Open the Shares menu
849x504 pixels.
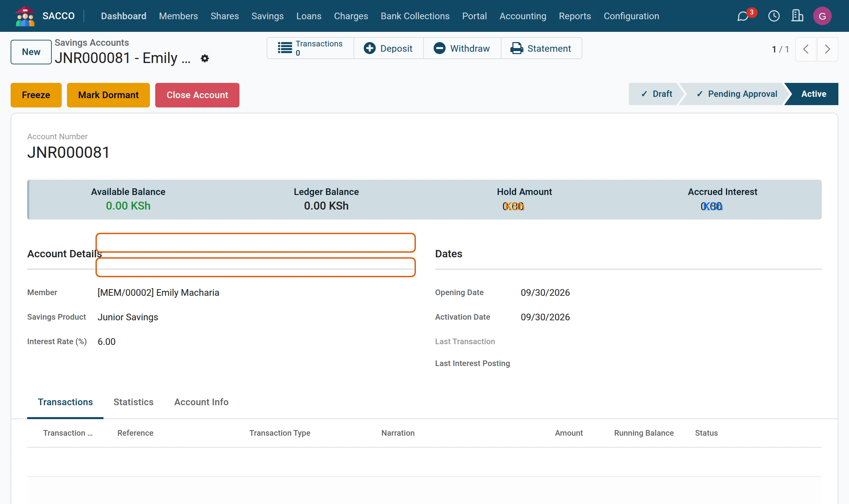(225, 16)
